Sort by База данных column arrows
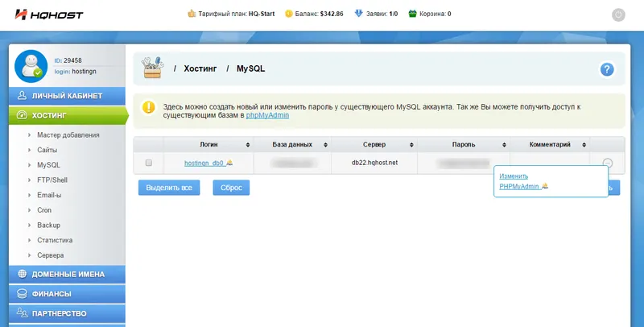The height and width of the screenshot is (327, 644). coord(325,145)
